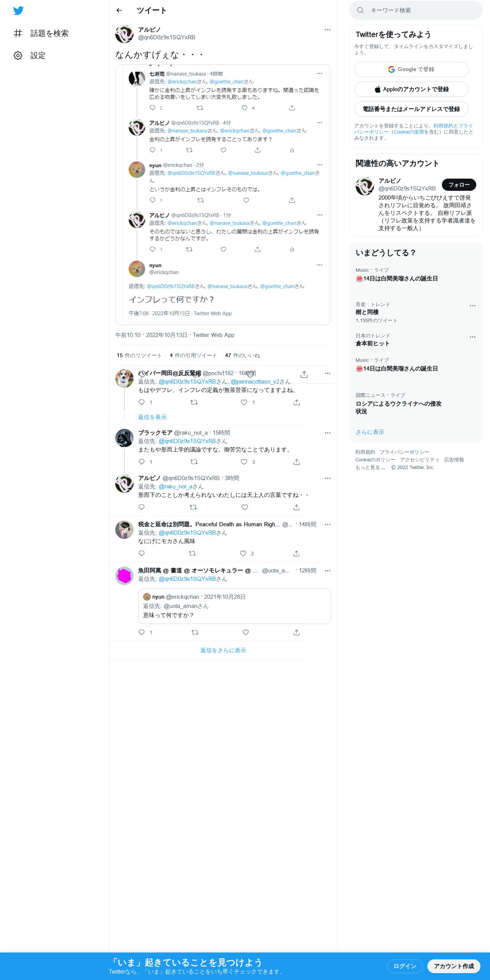Open more options for 樹と同棲 trend
Viewport: 490px width, 980px height.
click(472, 306)
